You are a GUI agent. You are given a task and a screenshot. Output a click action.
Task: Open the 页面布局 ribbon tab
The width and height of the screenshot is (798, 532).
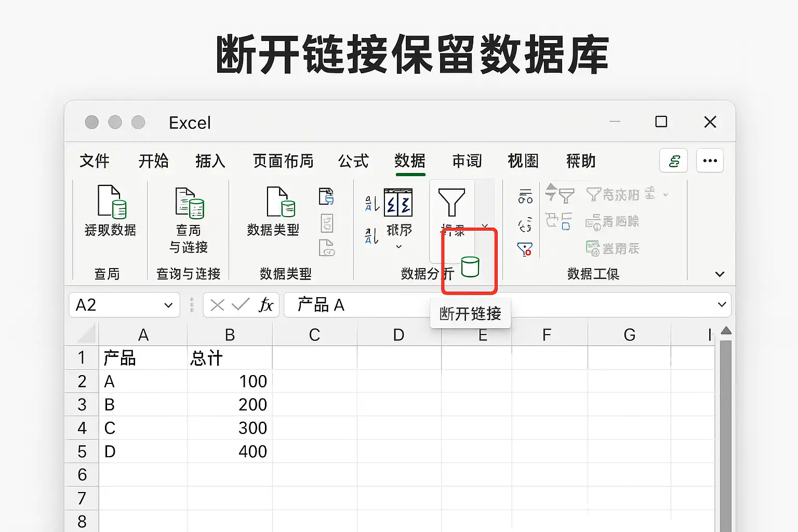click(x=283, y=161)
